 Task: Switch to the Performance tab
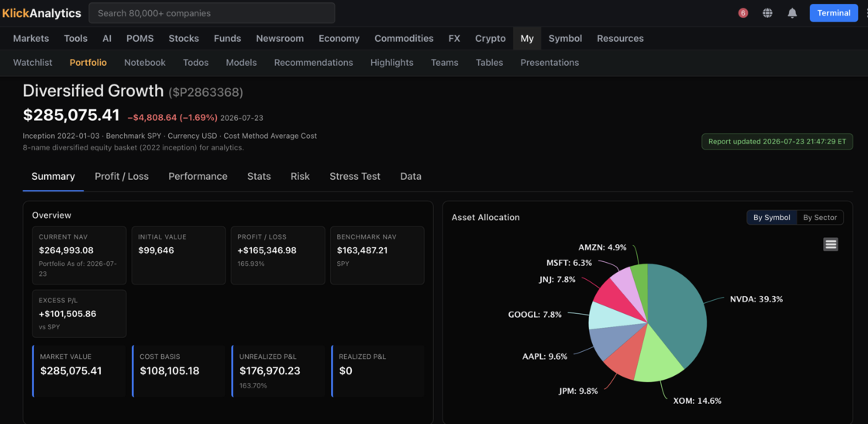pos(198,177)
